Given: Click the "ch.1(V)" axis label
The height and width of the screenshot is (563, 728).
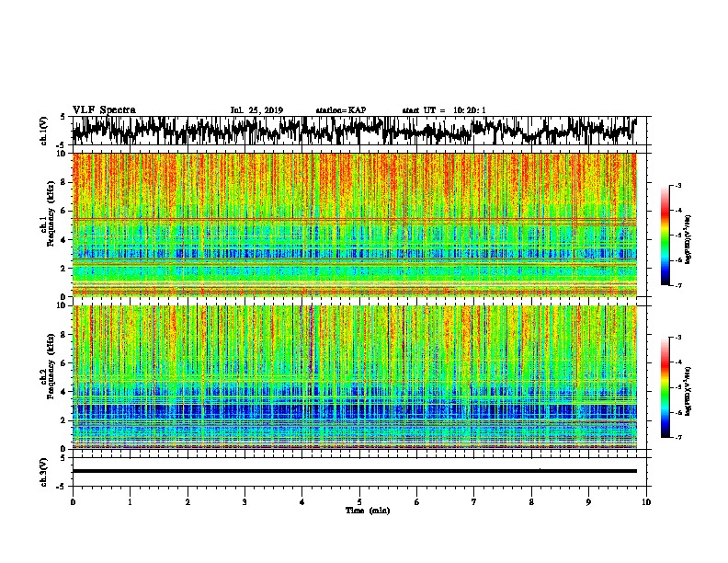Looking at the screenshot, I should (44, 131).
